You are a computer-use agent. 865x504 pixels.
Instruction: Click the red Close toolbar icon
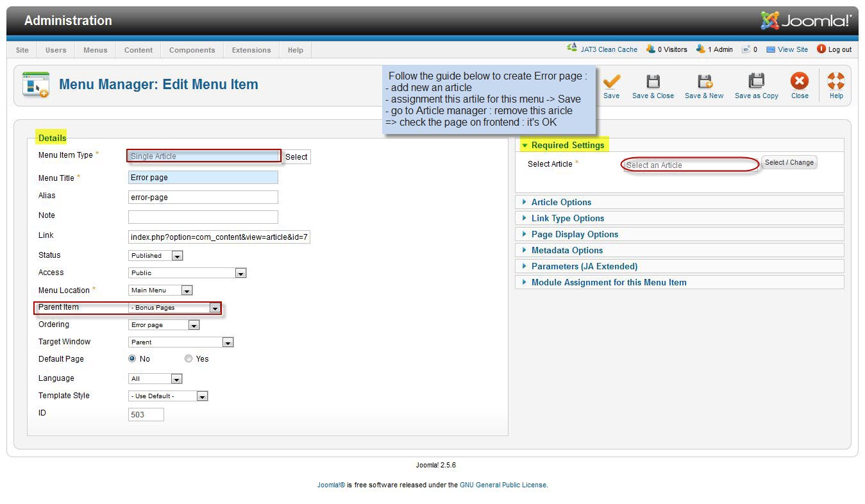pyautogui.click(x=799, y=82)
